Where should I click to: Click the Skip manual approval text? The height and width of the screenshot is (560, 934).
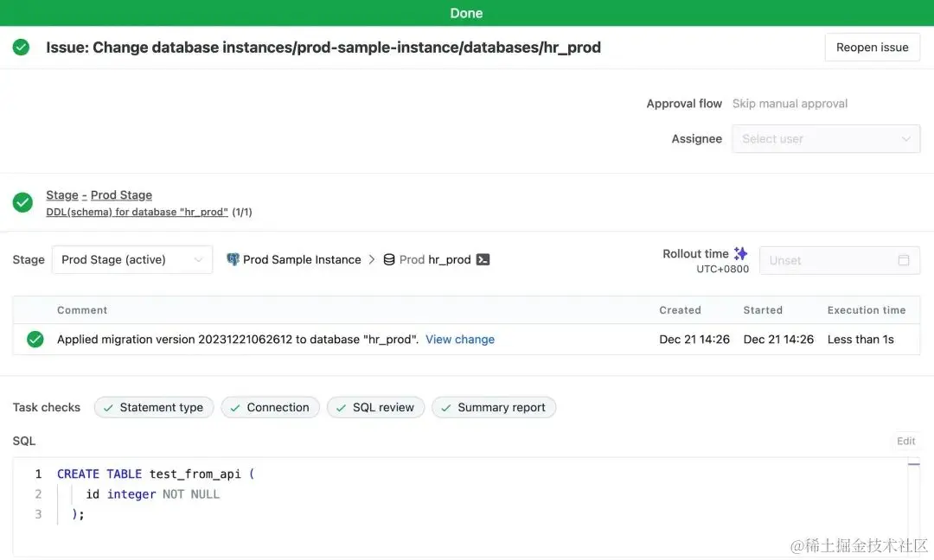point(790,104)
